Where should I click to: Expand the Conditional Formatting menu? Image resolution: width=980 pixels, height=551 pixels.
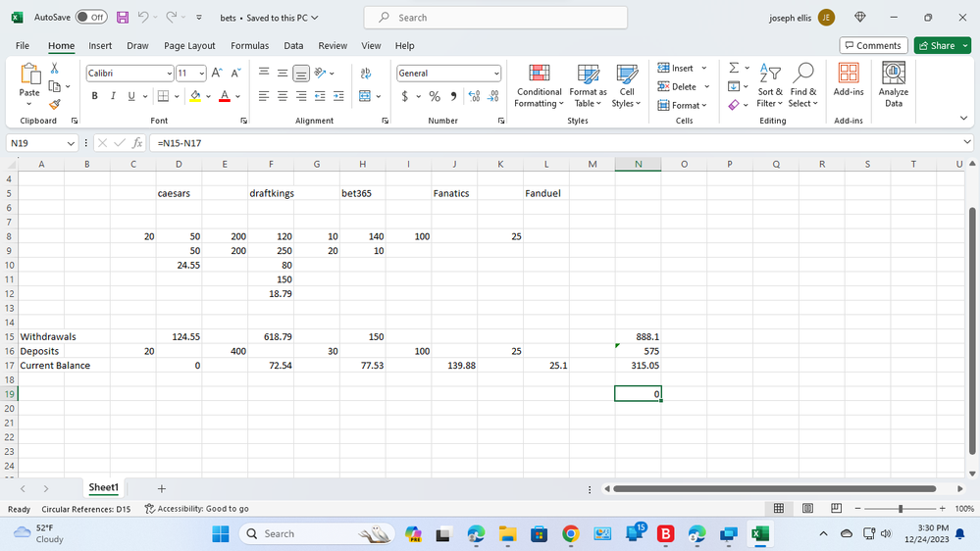click(x=539, y=85)
